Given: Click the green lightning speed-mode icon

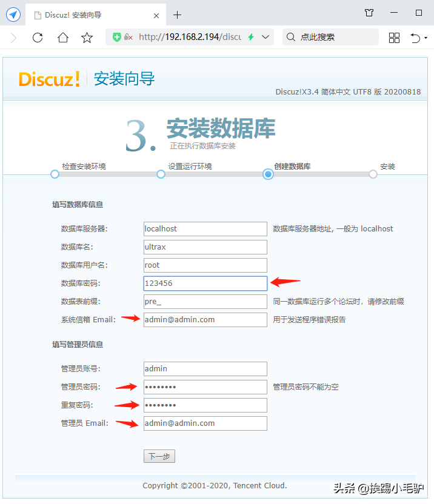Looking at the screenshot, I should tap(251, 37).
